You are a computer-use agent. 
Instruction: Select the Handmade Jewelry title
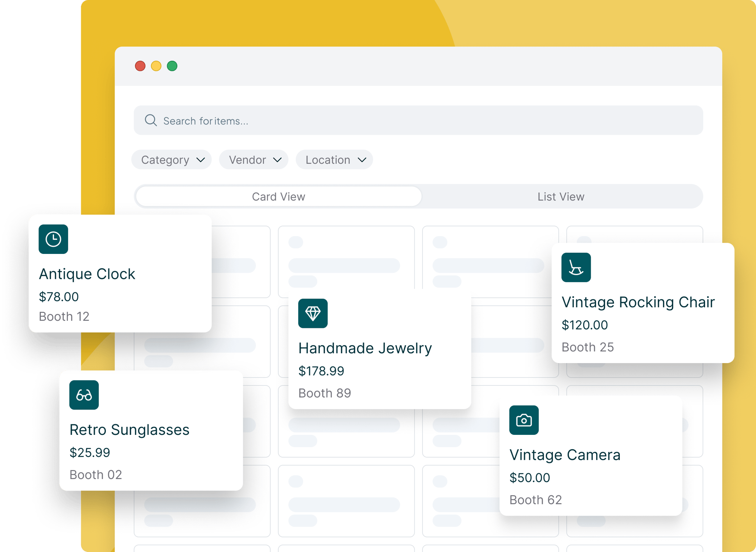coord(365,348)
